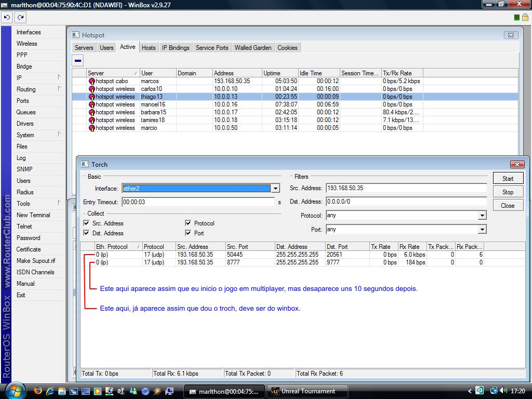Viewport: 532px width, 399px height.
Task: Click the Redo arrow button
Action: [x=20, y=17]
